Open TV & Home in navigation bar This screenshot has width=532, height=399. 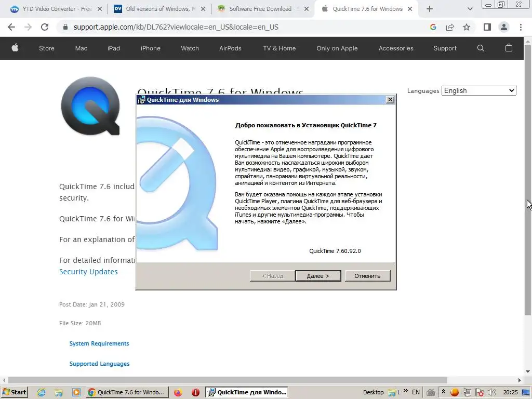pyautogui.click(x=279, y=48)
